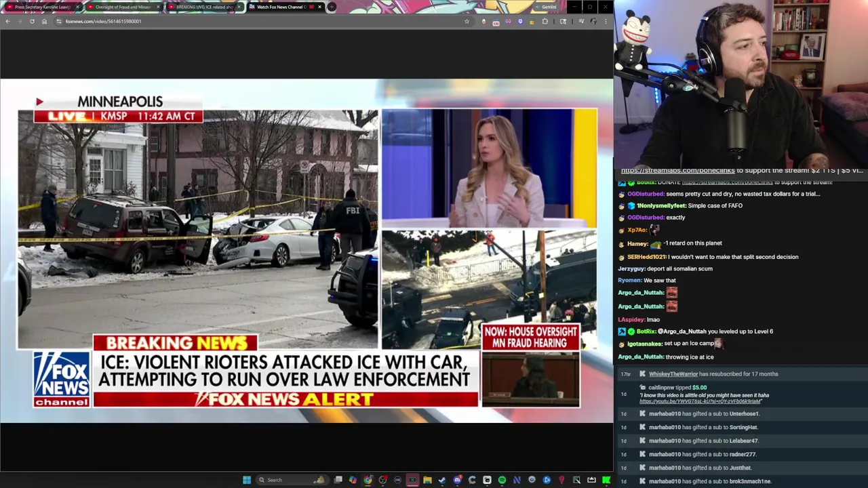Image resolution: width=868 pixels, height=488 pixels.
Task: Go back with the browser Back arrow
Action: (7, 21)
